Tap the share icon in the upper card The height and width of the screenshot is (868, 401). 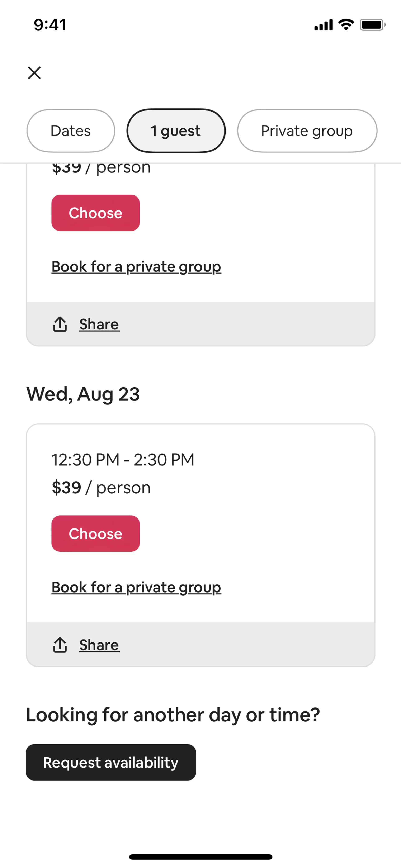click(60, 324)
